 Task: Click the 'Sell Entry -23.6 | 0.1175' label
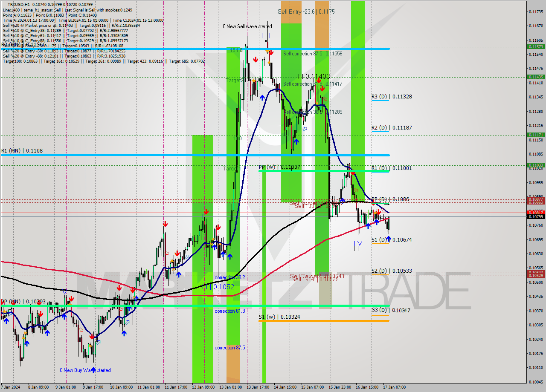pos(306,12)
